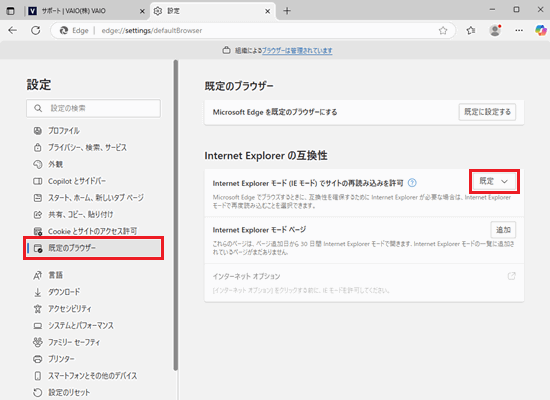Click the 外観 appearance icon
This screenshot has height=400, width=550.
click(x=38, y=164)
